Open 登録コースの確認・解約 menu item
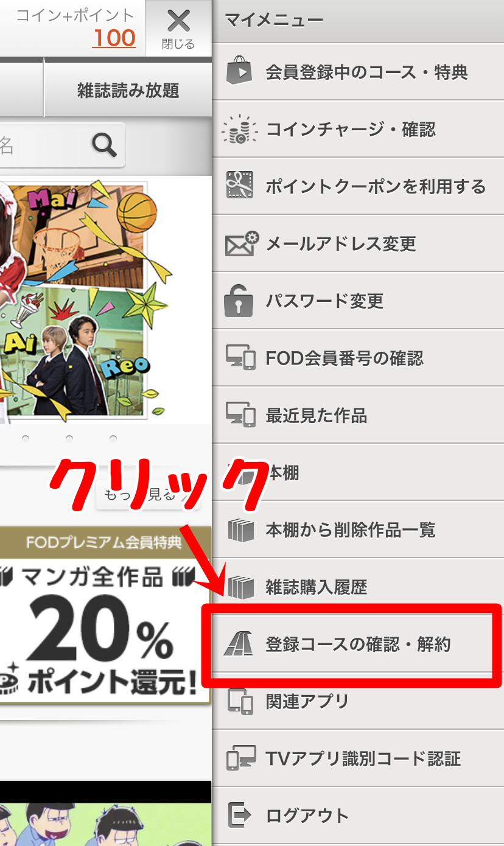 (358, 643)
